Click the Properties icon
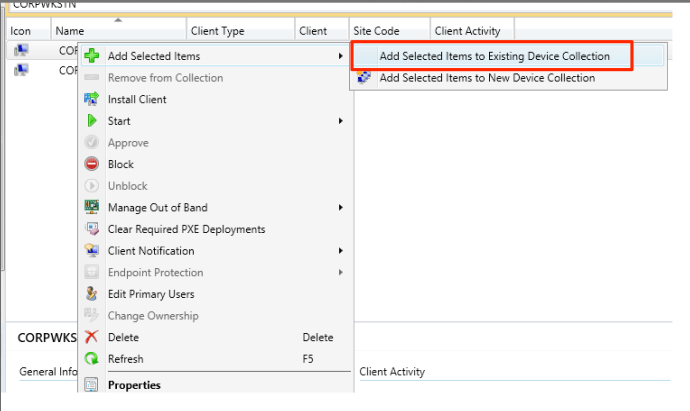This screenshot has width=690, height=411. coord(92,385)
